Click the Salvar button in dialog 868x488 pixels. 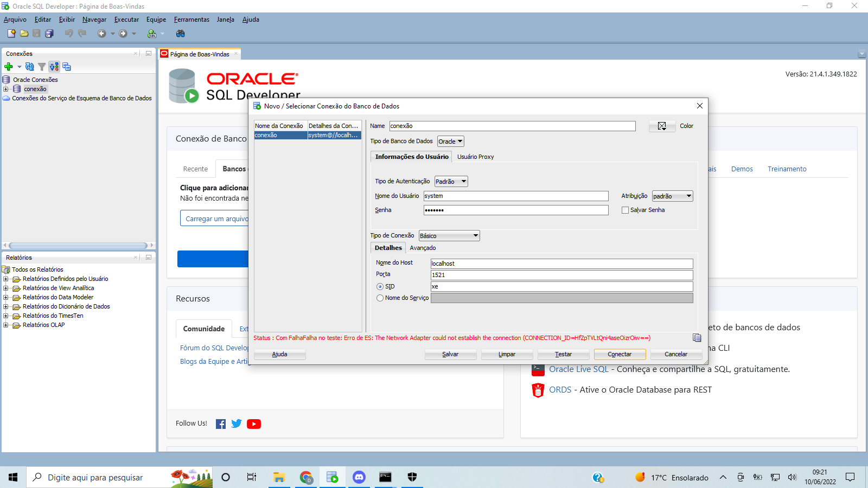tap(450, 354)
